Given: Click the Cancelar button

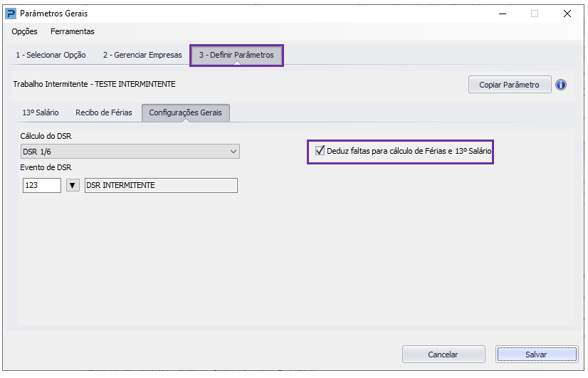Looking at the screenshot, I should click(x=443, y=355).
